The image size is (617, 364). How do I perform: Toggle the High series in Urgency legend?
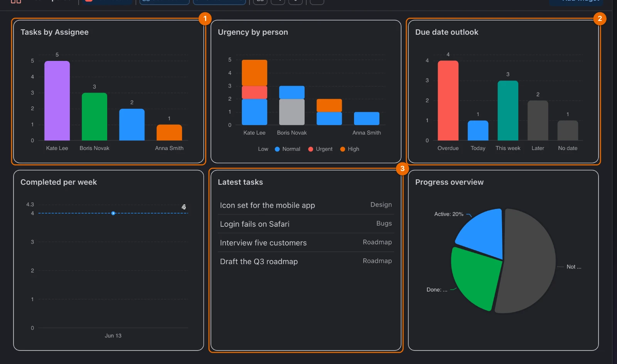(x=349, y=149)
